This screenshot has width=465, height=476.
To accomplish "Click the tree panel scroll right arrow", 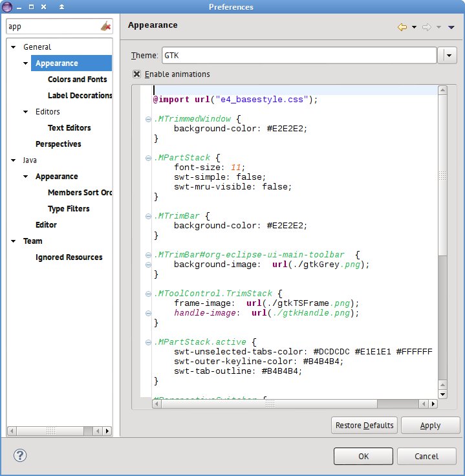I will tap(107, 431).
